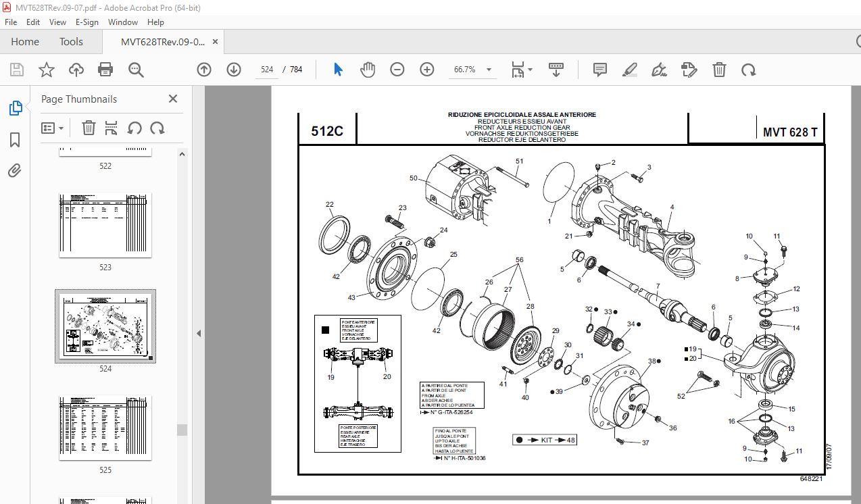
Task: Click the page number field showing 524
Action: click(266, 70)
